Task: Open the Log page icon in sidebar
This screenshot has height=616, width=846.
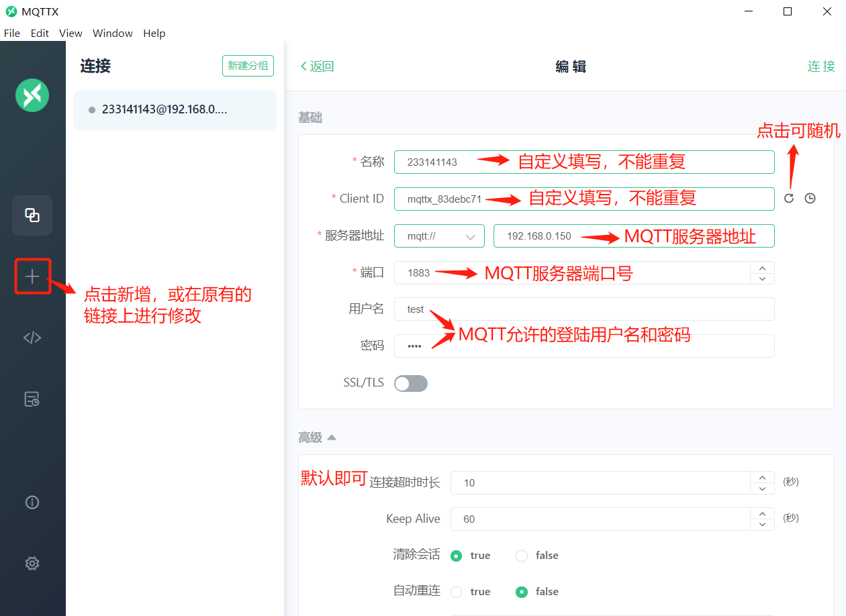Action: (32, 400)
